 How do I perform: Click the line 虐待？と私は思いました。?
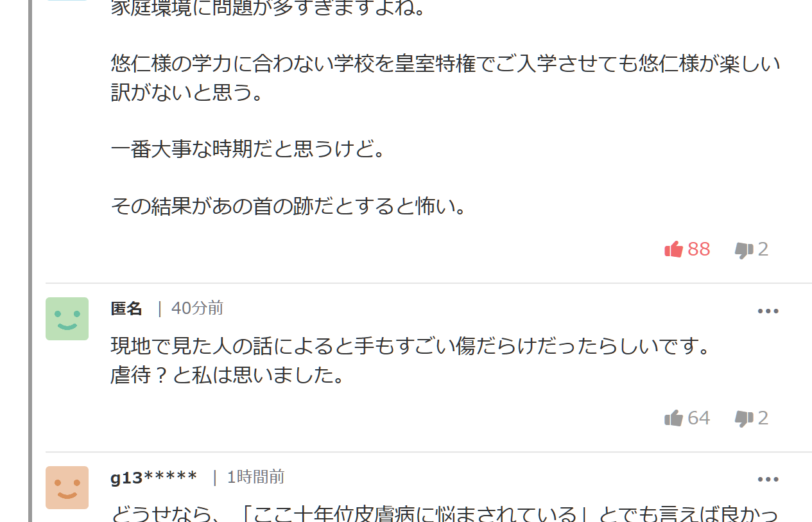click(x=229, y=375)
